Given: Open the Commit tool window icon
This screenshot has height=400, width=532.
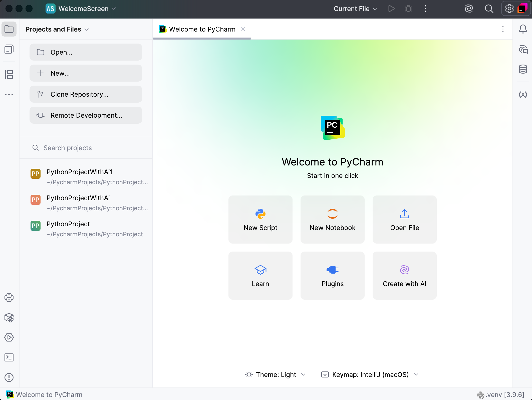Looking at the screenshot, I should tap(9, 49).
